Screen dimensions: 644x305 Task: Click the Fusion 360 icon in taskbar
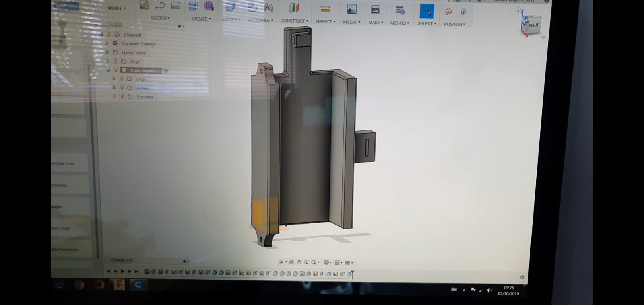tap(119, 285)
